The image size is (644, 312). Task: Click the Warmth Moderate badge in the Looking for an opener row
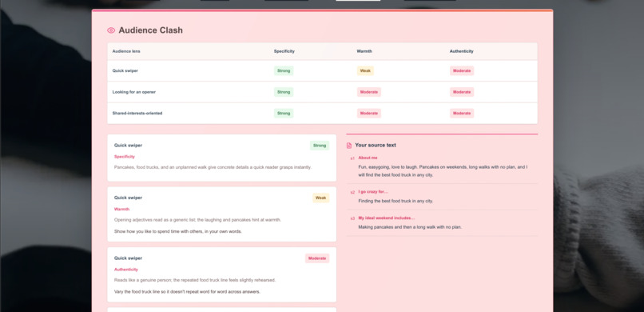coord(369,92)
